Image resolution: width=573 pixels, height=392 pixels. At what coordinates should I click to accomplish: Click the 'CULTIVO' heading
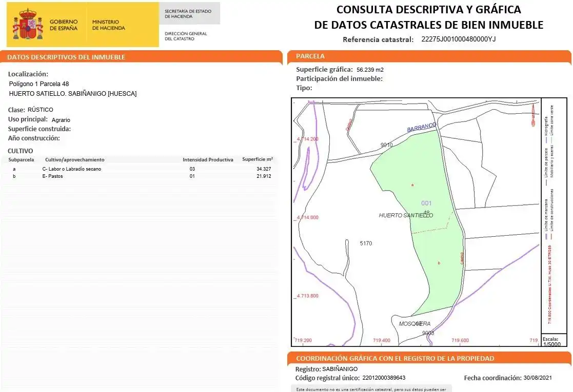coord(21,151)
